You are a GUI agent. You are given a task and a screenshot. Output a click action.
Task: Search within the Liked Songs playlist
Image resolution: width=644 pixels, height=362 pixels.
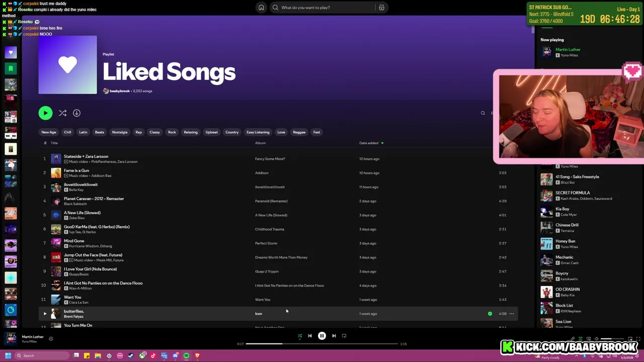tap(483, 113)
